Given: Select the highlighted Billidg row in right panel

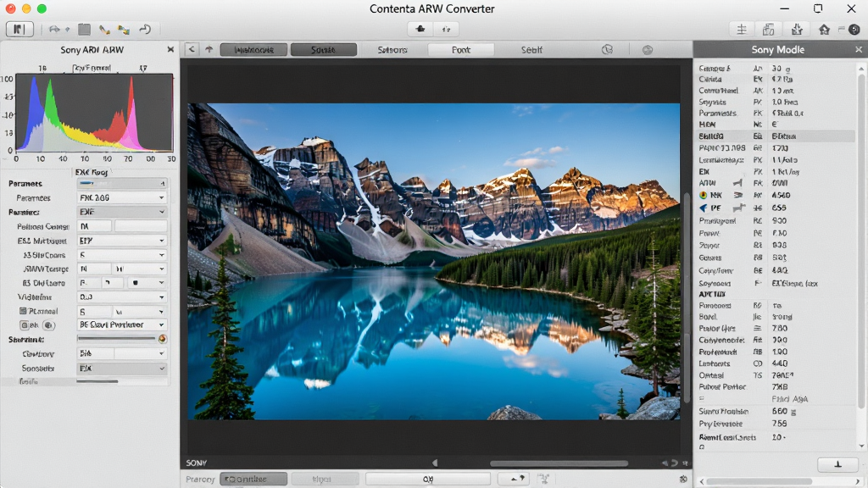Looking at the screenshot, I should [775, 136].
